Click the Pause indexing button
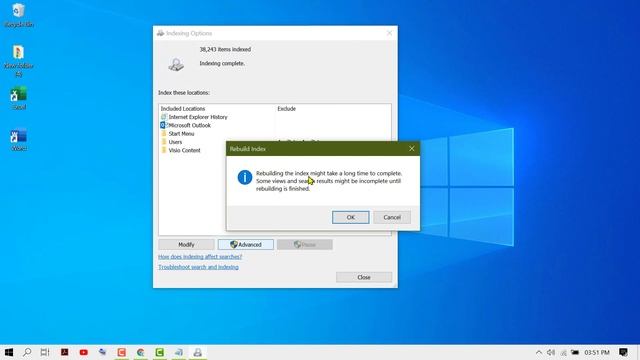Screen dimensions: 640x360 [x=304, y=244]
